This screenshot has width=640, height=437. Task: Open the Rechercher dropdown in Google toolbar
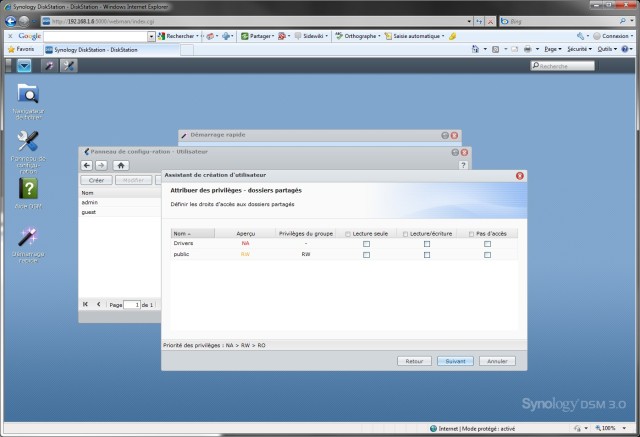[x=197, y=36]
